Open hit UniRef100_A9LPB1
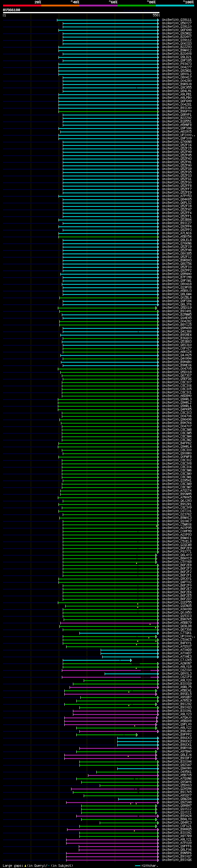Image resolution: width=197 pixels, height=868 pixels. (176, 94)
